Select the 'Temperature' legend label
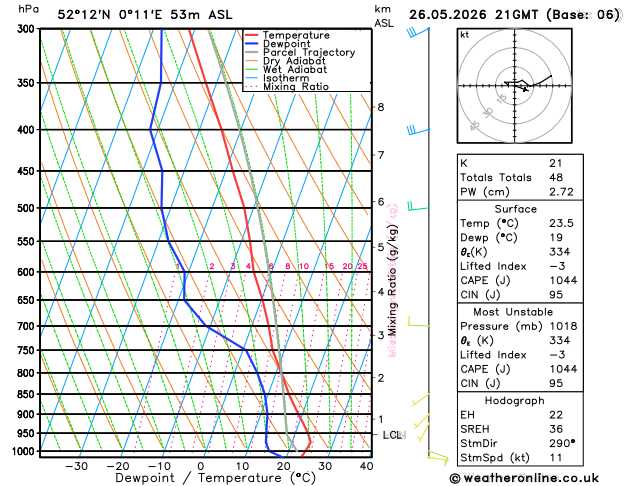This screenshot has height=486, width=629. coord(296,35)
